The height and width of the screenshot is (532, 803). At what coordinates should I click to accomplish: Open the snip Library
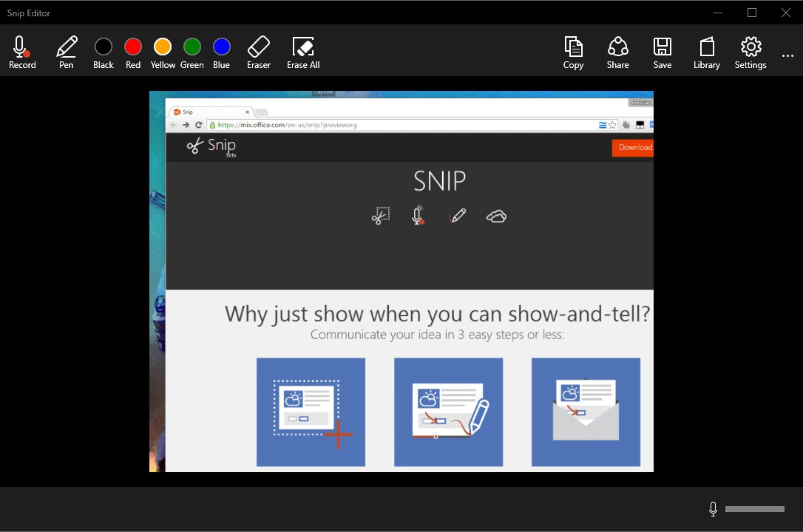[706, 52]
